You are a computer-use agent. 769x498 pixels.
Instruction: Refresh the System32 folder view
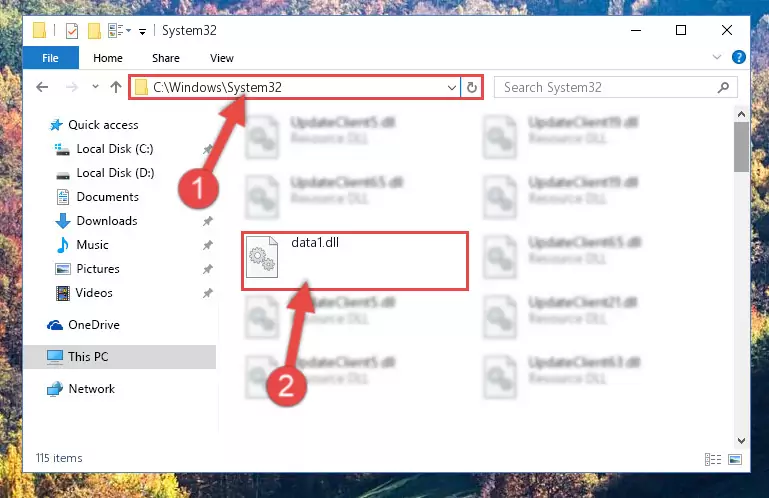pos(472,87)
